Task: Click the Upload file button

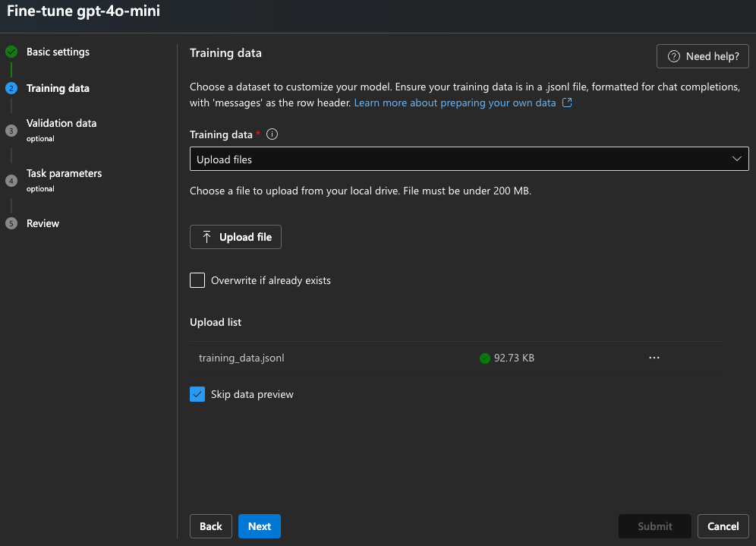Action: coord(235,237)
